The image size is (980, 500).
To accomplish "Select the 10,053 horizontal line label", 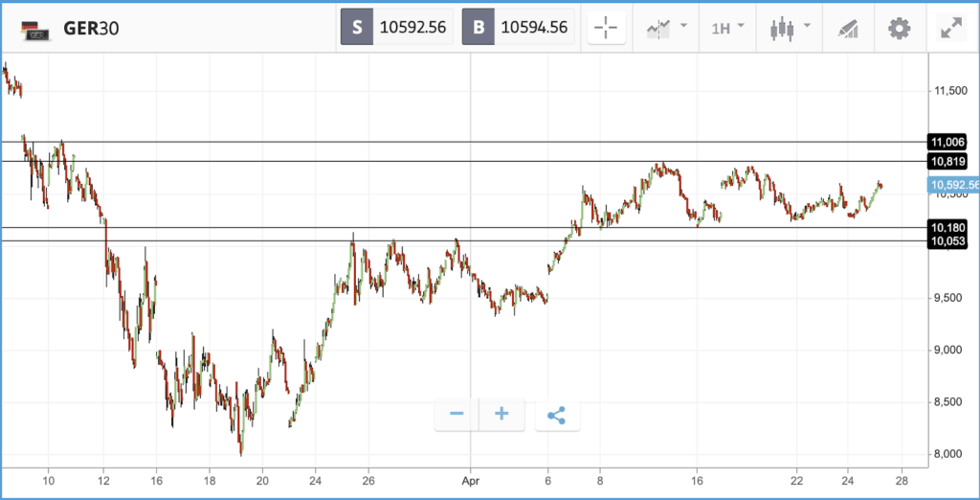I will (948, 241).
